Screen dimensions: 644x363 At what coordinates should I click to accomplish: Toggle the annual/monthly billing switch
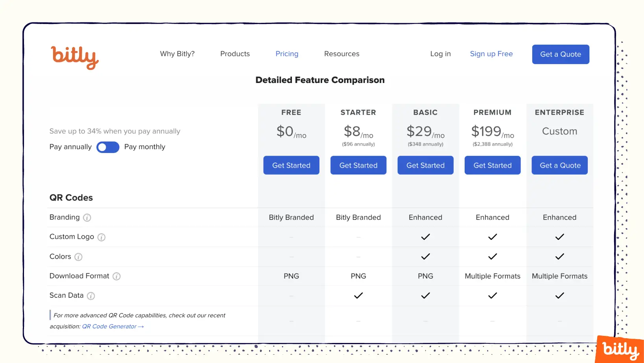(x=108, y=147)
